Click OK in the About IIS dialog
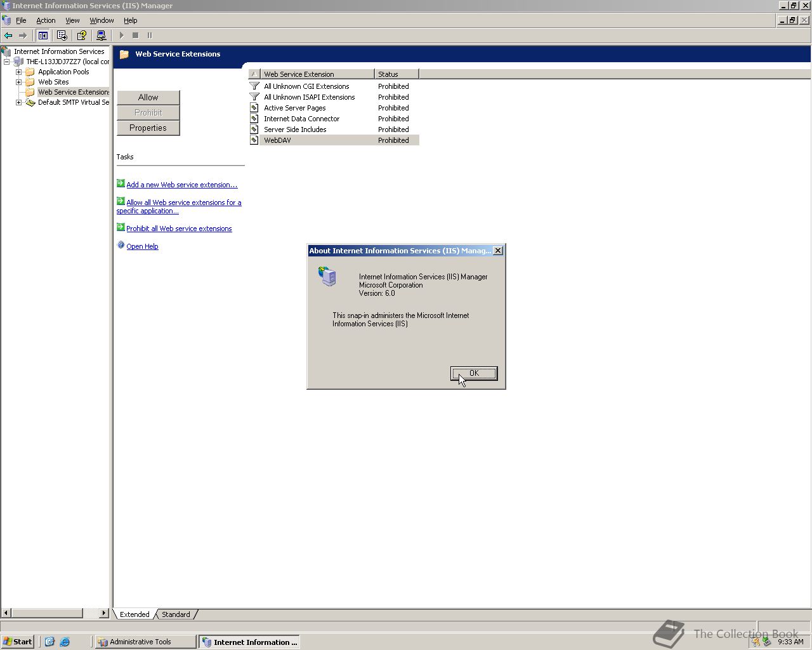 pos(474,373)
